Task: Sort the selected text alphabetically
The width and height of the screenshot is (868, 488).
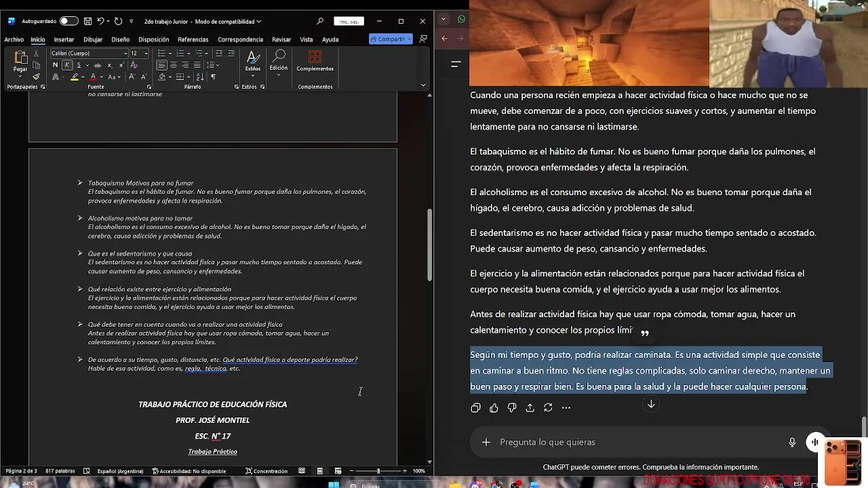Action: pyautogui.click(x=201, y=77)
